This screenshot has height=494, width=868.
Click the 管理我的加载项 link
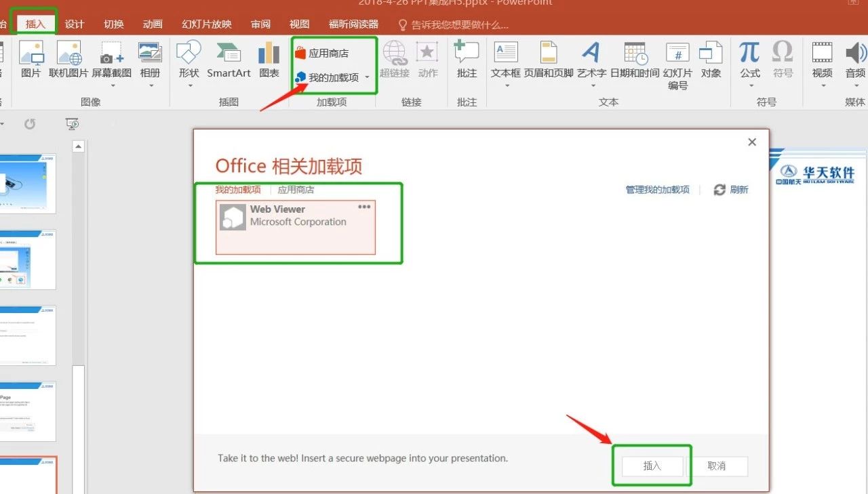tap(658, 190)
